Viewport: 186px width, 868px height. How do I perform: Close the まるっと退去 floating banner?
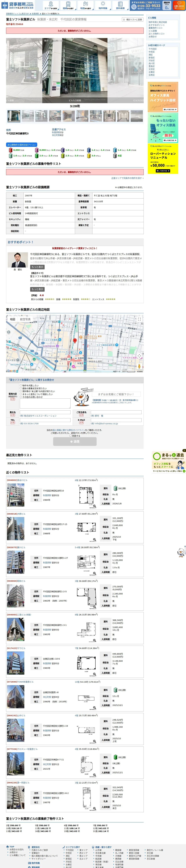tap(184, 450)
